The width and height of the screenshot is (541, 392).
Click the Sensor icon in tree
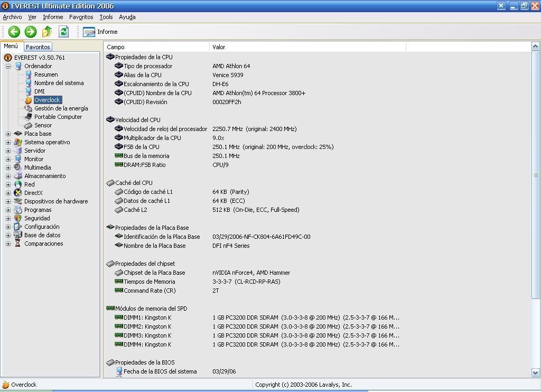click(x=29, y=125)
